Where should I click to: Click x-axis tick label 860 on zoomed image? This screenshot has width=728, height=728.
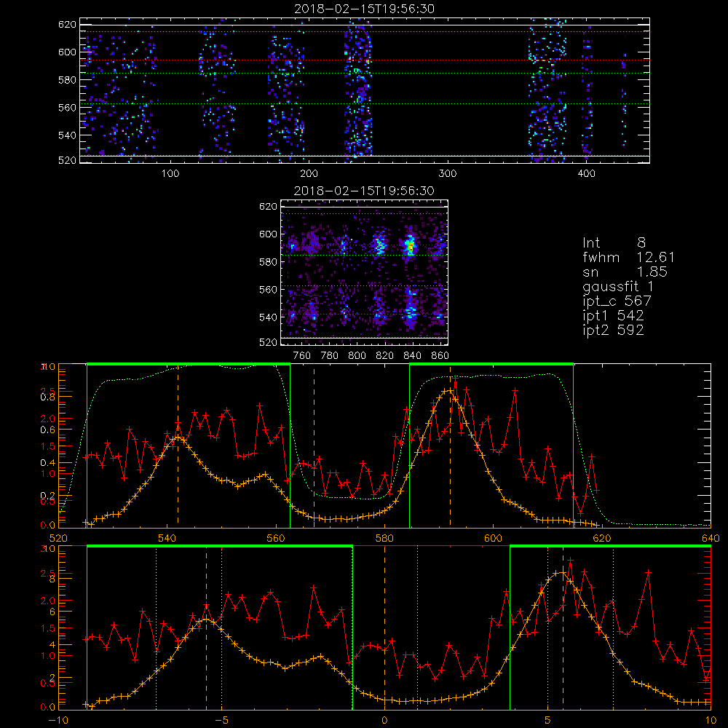440,356
